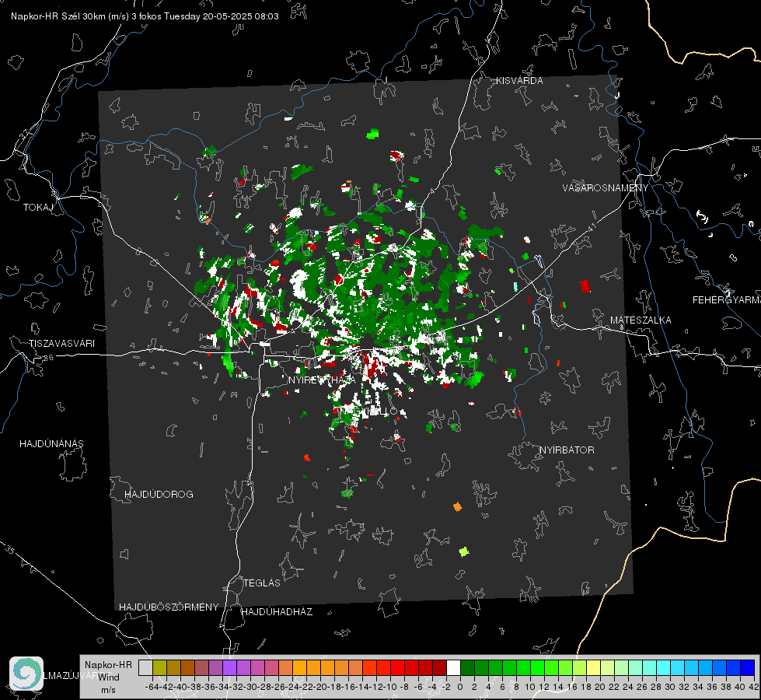This screenshot has height=700, width=761.
Task: Click the HAJDÚBÖSZÖRMÉNY label
Action: tap(169, 607)
